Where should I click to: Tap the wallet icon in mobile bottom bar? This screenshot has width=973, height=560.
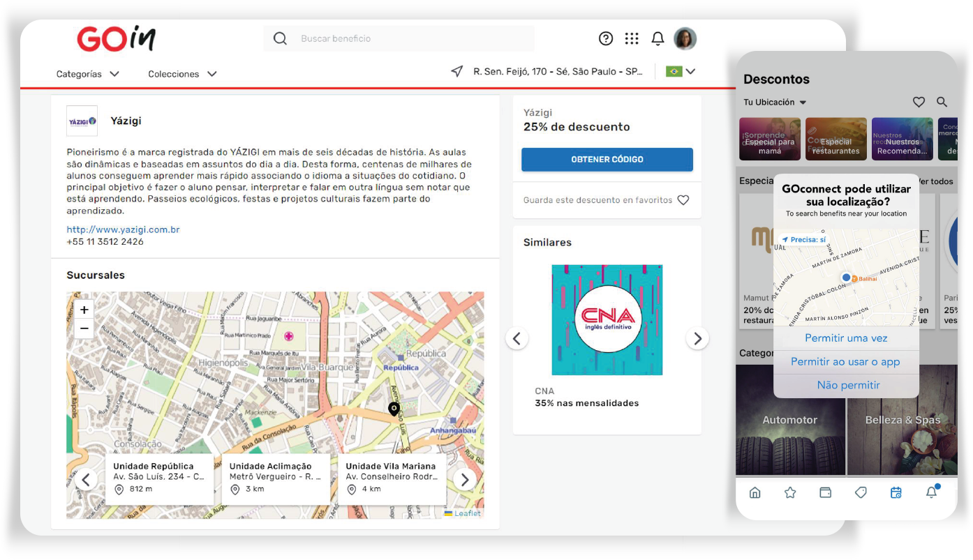point(825,493)
